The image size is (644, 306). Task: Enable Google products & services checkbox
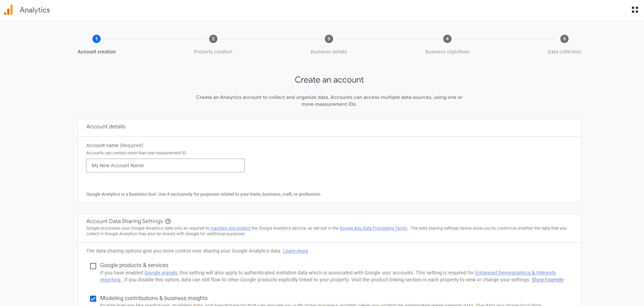[93, 266]
